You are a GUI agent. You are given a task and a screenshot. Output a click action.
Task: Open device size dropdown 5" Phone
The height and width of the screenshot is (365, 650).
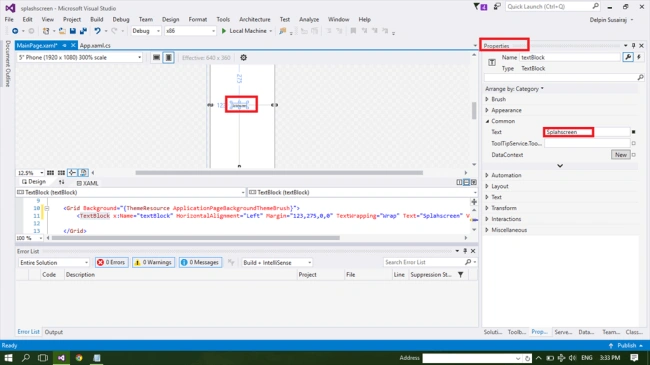click(x=80, y=58)
